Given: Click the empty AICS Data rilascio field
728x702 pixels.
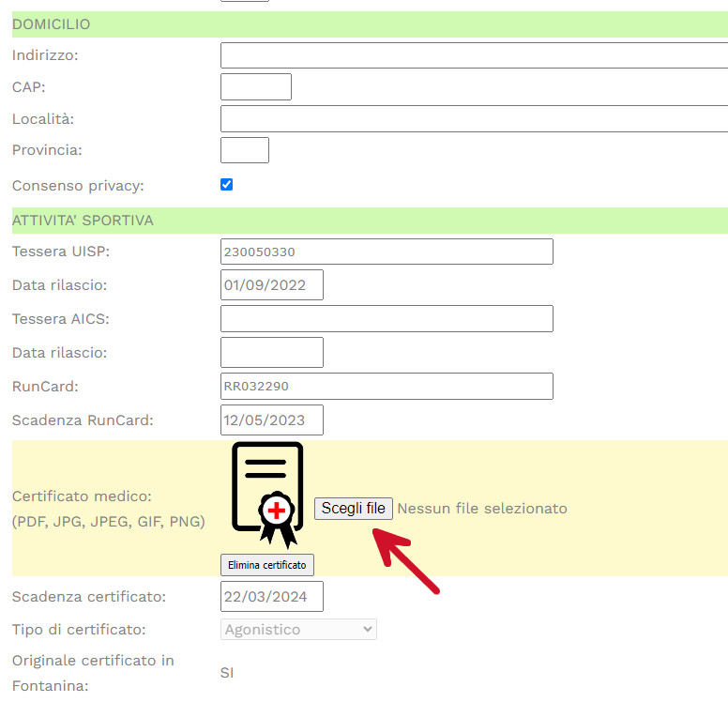Looking at the screenshot, I should [272, 352].
